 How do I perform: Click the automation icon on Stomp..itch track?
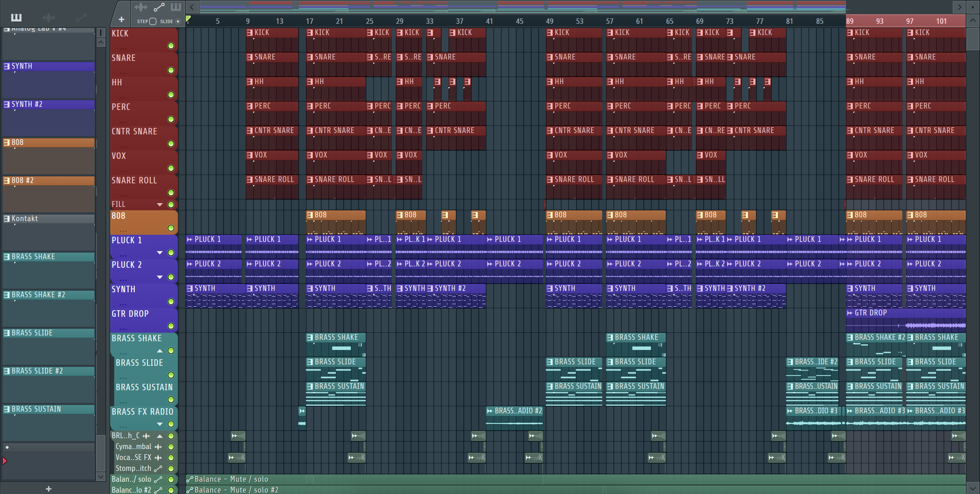(x=158, y=468)
